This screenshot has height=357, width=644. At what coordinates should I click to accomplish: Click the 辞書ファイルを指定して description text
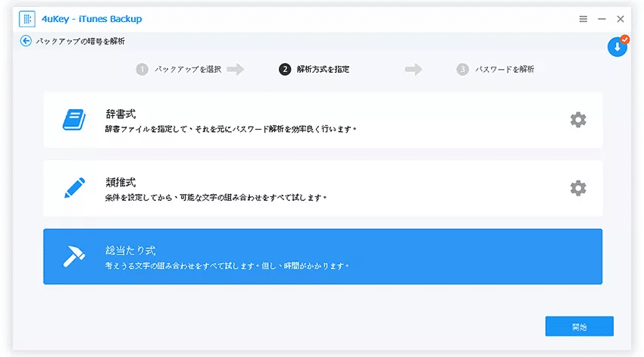coord(230,129)
